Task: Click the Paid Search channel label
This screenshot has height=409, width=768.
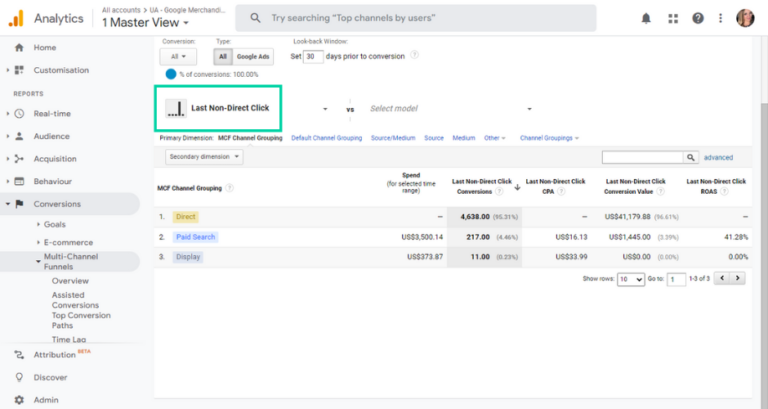Action: 195,237
